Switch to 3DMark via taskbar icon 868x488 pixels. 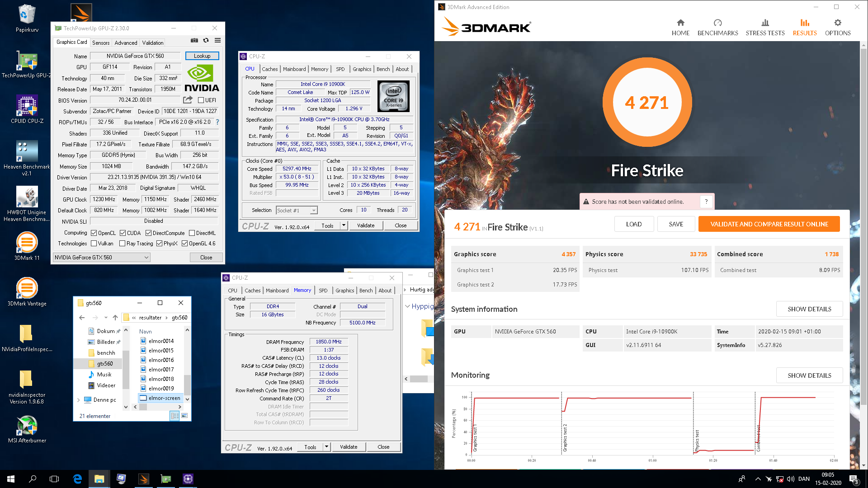pos(144,479)
